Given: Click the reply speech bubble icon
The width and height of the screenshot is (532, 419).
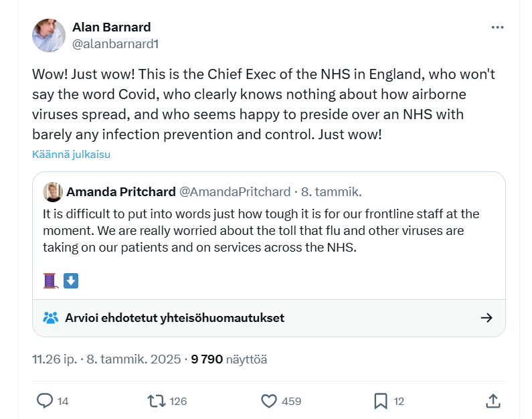Looking at the screenshot, I should 45,401.
